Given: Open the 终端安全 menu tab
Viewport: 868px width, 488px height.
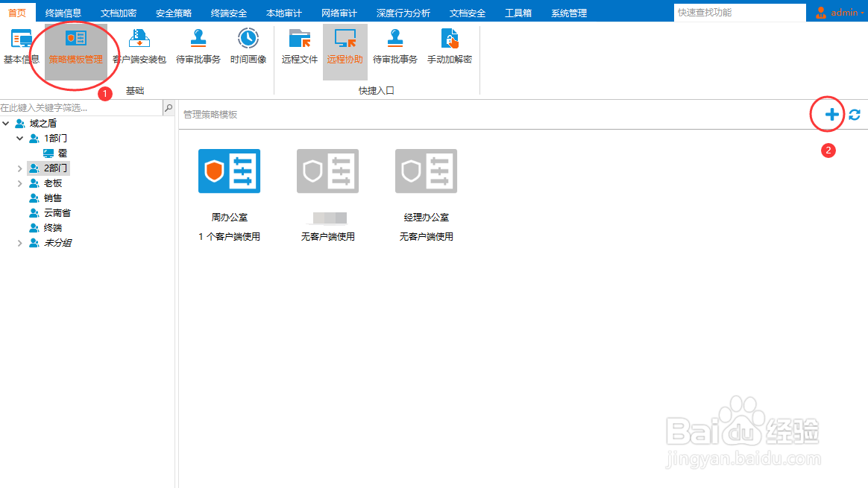Looking at the screenshot, I should 229,13.
